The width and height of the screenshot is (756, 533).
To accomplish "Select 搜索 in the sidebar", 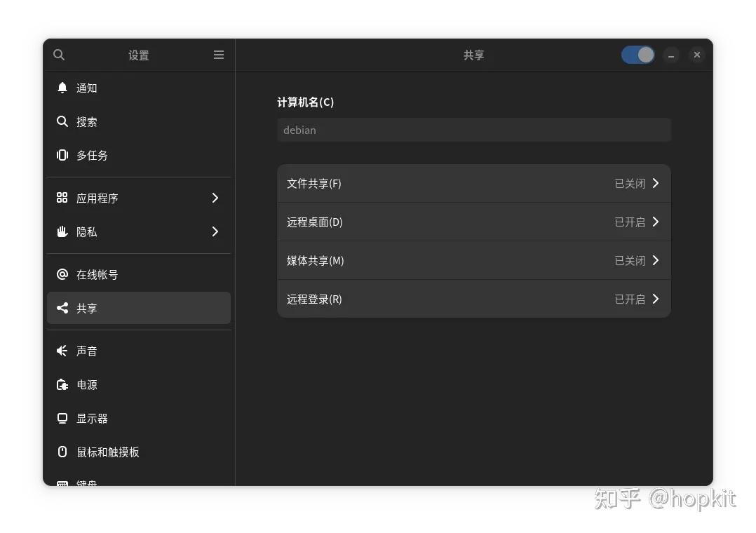I will click(139, 121).
